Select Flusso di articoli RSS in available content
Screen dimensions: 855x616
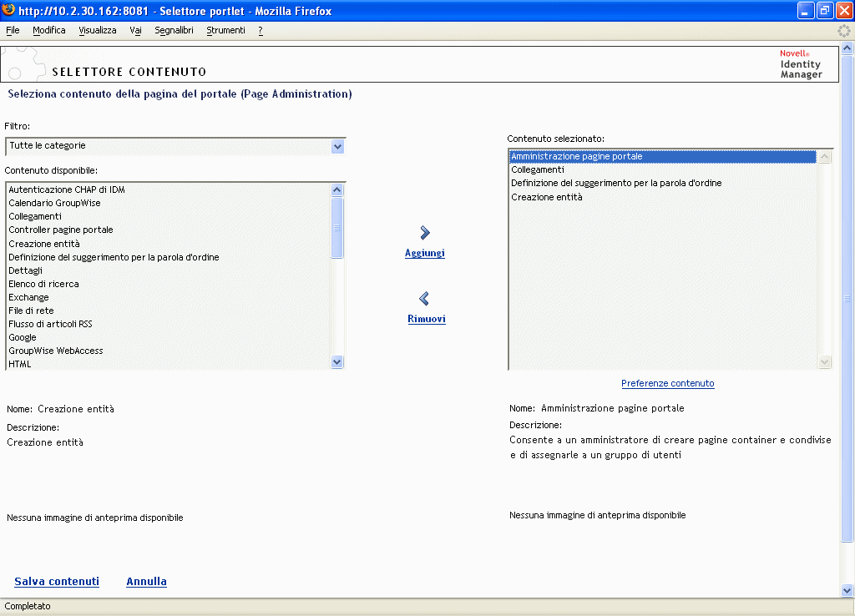(x=50, y=324)
